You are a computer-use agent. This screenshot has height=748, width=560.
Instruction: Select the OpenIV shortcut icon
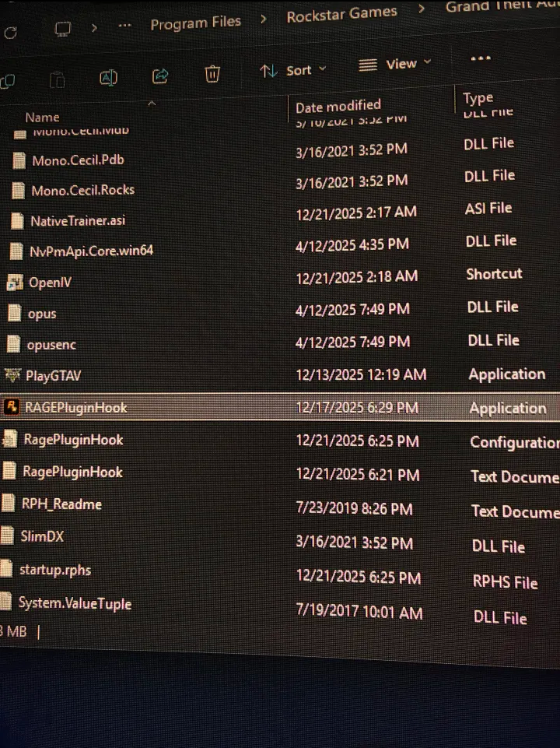[15, 283]
